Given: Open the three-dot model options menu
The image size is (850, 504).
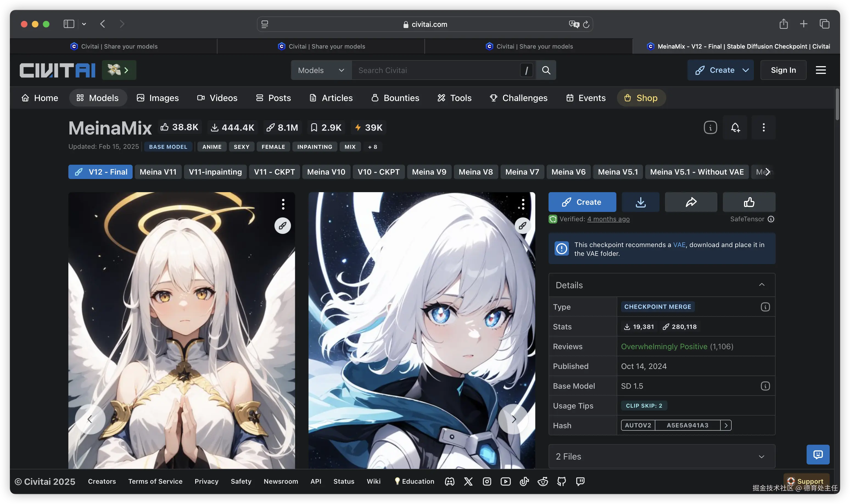Looking at the screenshot, I should point(764,127).
